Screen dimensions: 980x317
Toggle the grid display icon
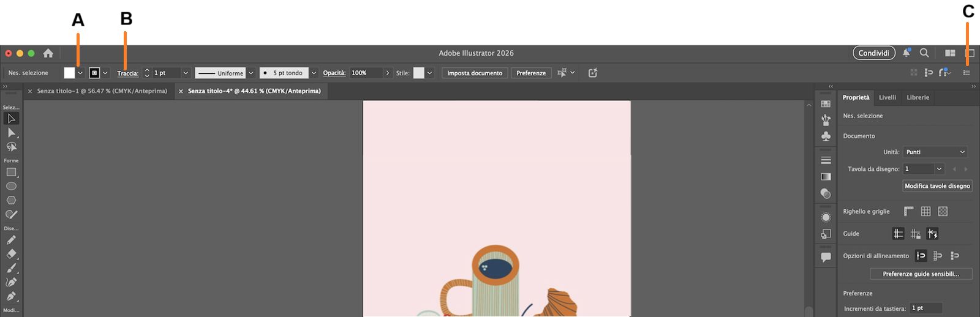point(925,211)
